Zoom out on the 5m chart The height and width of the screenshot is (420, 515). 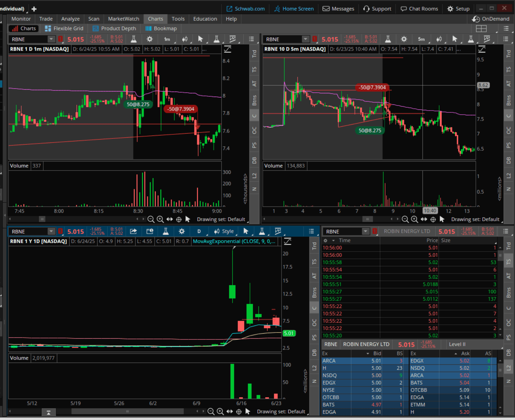(405, 219)
